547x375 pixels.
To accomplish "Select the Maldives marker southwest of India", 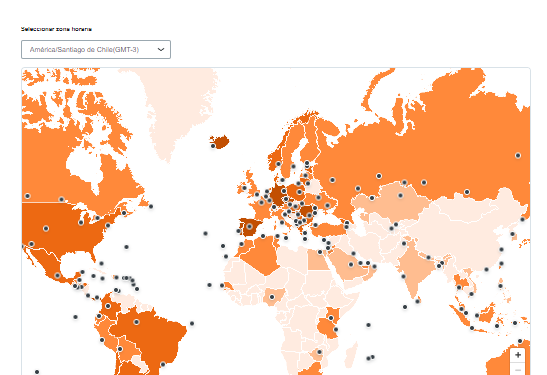I will point(405,307).
